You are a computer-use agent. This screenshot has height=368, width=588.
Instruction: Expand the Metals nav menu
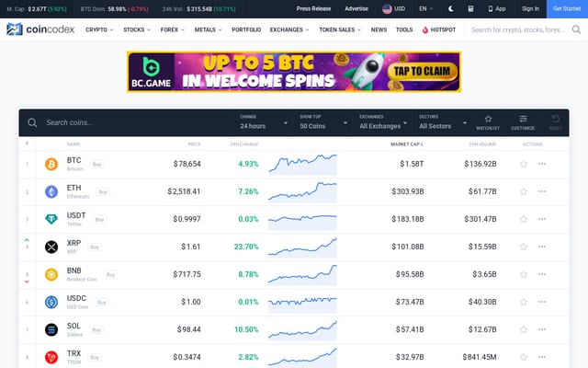tap(209, 29)
